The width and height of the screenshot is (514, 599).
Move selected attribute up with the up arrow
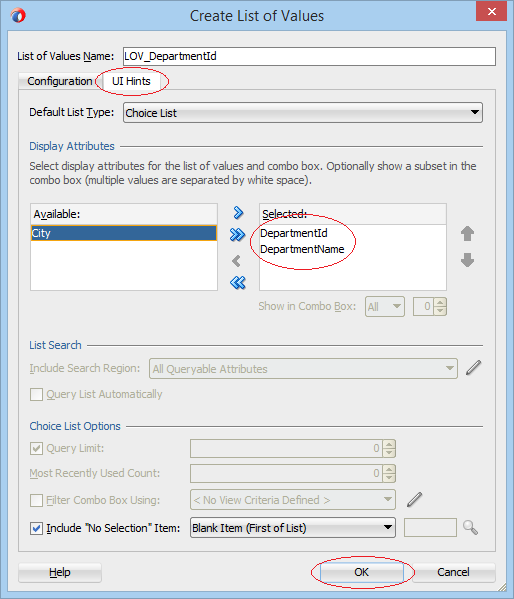tap(467, 233)
